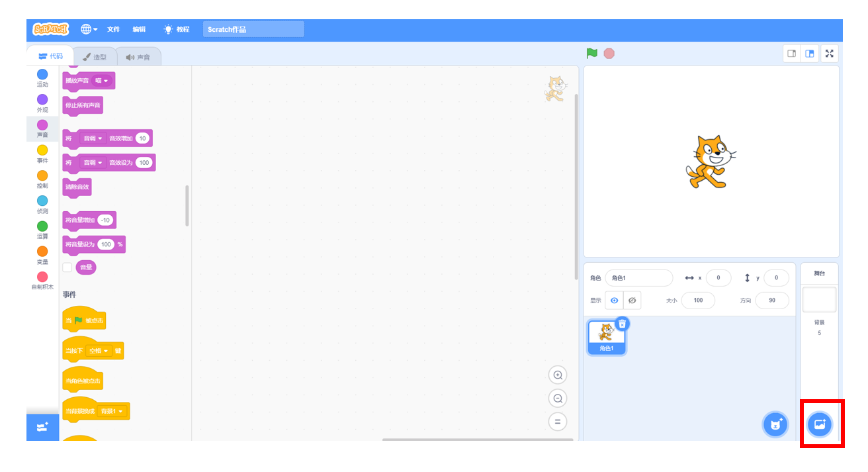This screenshot has height=472, width=868.
Task: Zoom out the code workspace
Action: (x=558, y=399)
